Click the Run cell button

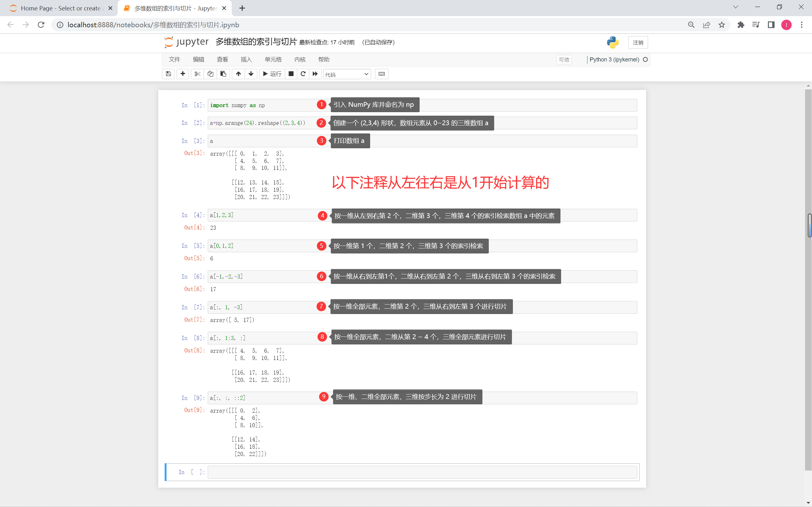click(x=271, y=74)
